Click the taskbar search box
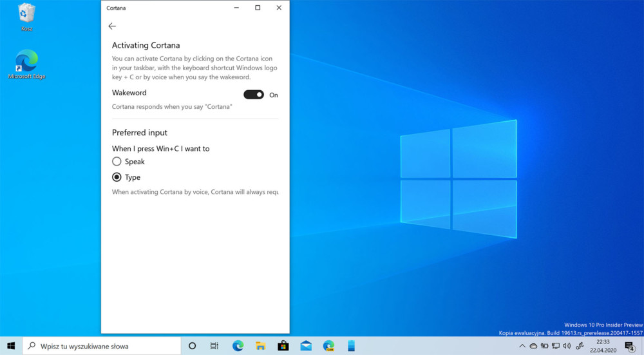644x355 pixels. pos(102,346)
